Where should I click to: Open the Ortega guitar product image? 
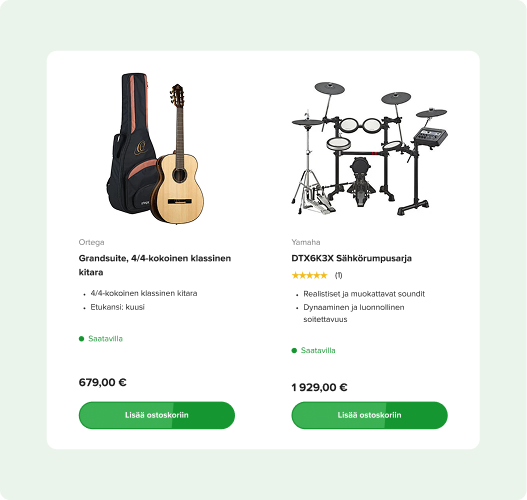point(156,148)
